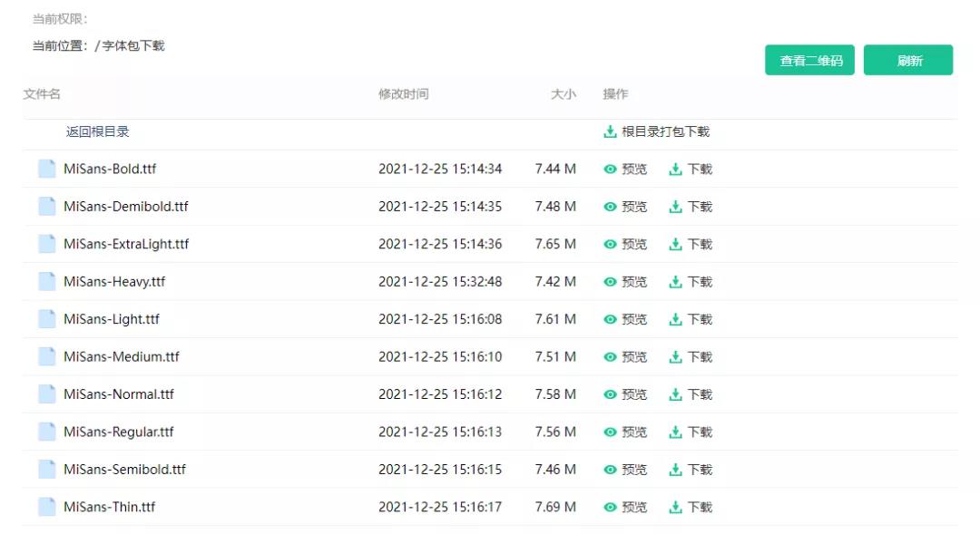980x534 pixels.
Task: Click preview eye icon for MiSans-Heavy.ttf
Action: click(610, 282)
